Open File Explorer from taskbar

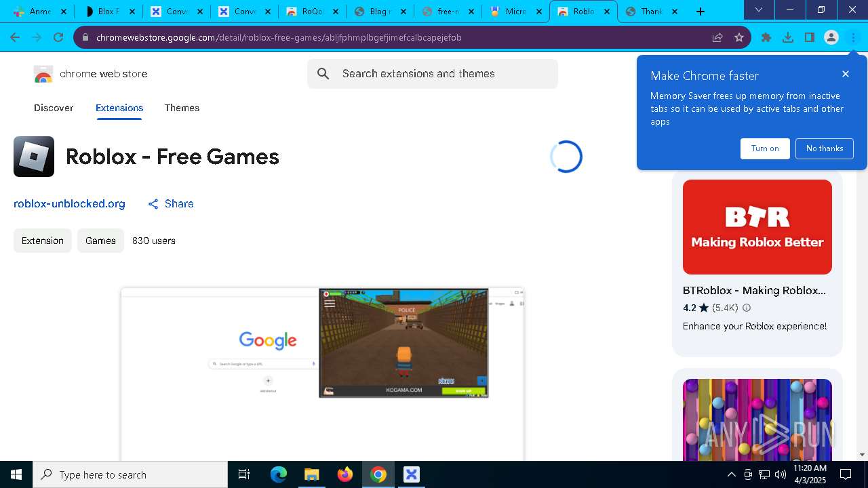pyautogui.click(x=311, y=474)
